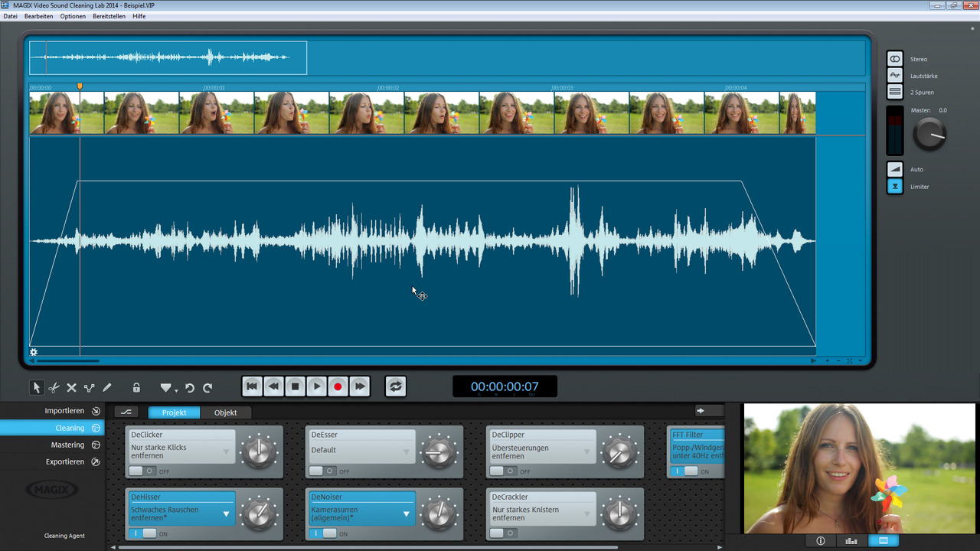Viewport: 980px width, 551px height.
Task: Open the zoom options down-arrow menu
Action: tap(861, 360)
